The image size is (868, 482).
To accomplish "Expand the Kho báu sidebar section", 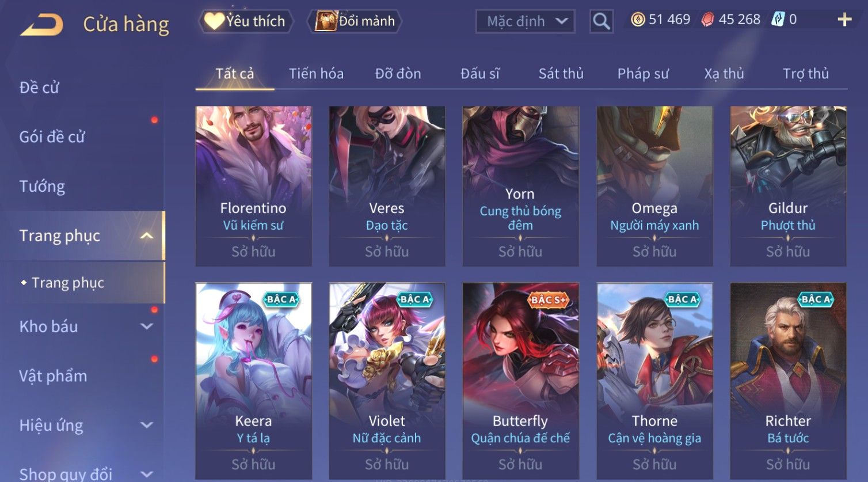I will (x=147, y=327).
